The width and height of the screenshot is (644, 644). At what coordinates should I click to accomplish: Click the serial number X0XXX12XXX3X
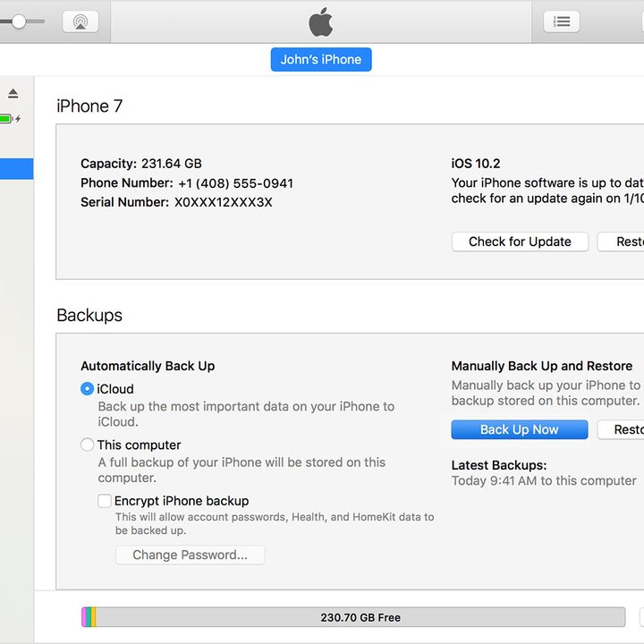[223, 202]
